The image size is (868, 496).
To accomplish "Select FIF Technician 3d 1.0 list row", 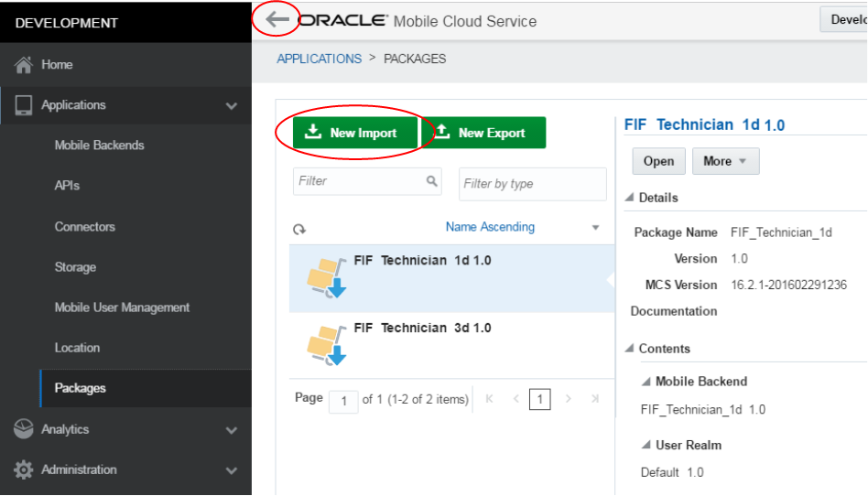I will [x=451, y=345].
